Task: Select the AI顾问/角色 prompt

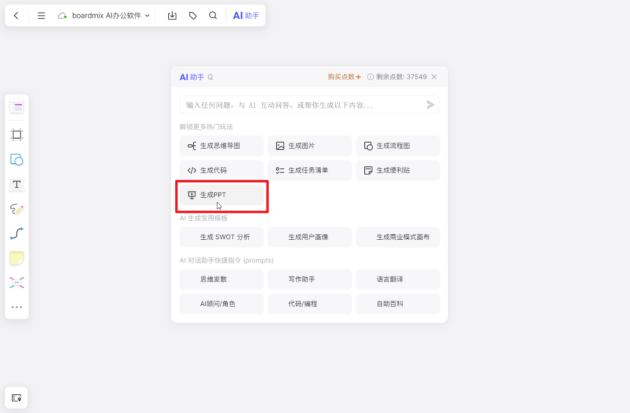Action: [x=221, y=304]
